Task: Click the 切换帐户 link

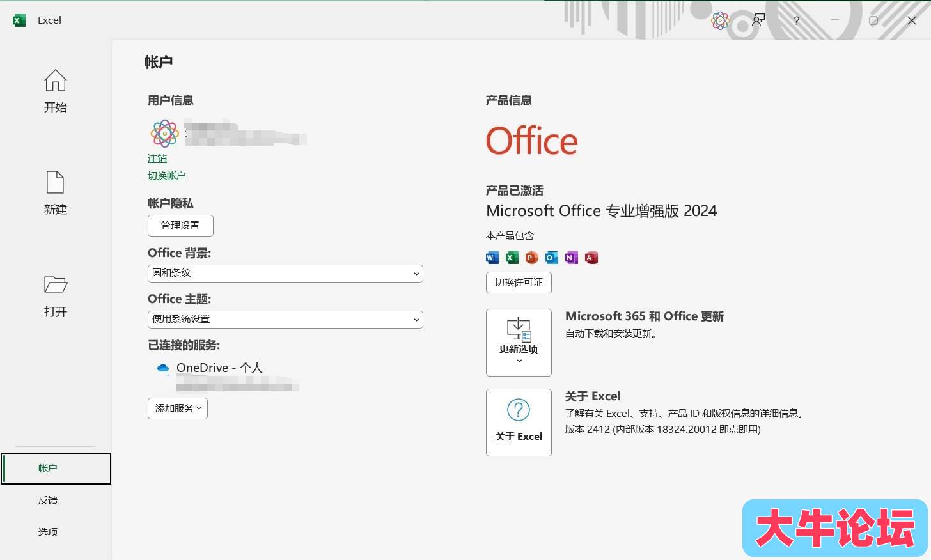Action: pos(167,176)
